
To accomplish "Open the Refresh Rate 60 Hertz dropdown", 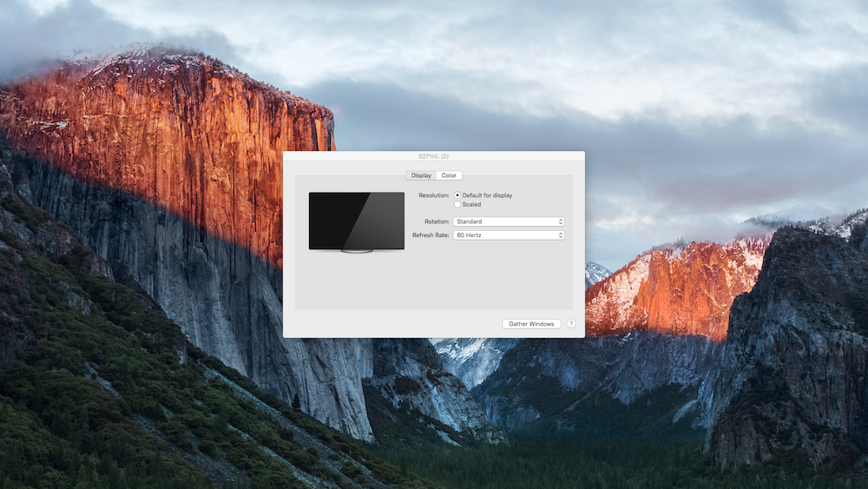I will [508, 235].
